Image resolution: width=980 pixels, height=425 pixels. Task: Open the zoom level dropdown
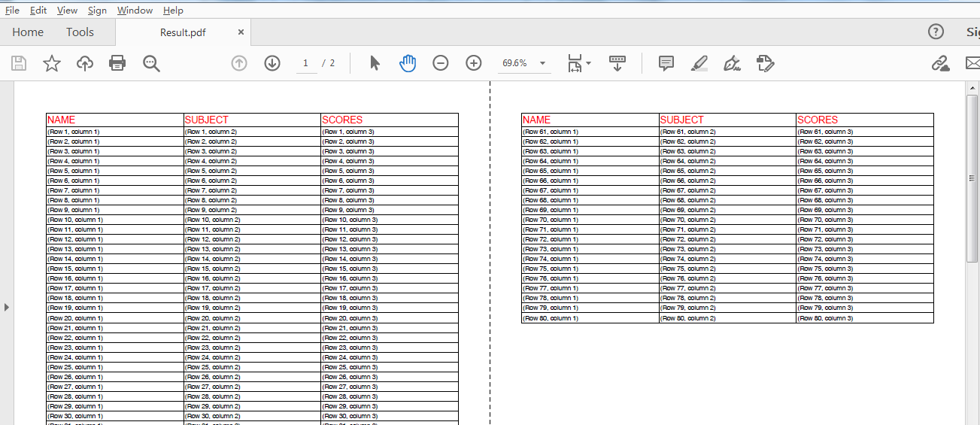pos(542,63)
